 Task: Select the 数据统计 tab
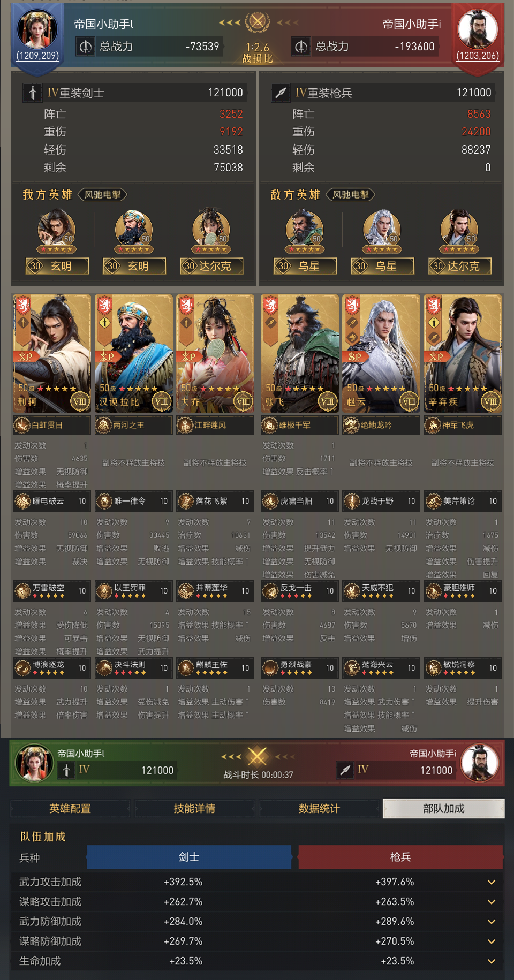click(x=319, y=808)
